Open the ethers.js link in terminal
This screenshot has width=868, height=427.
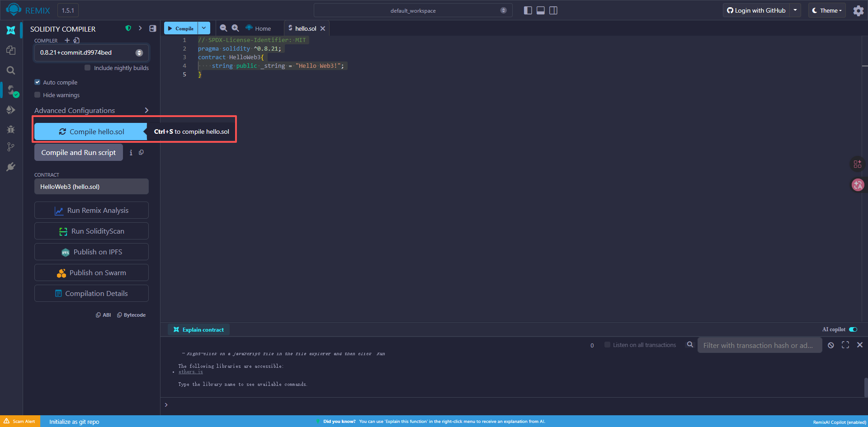point(191,372)
